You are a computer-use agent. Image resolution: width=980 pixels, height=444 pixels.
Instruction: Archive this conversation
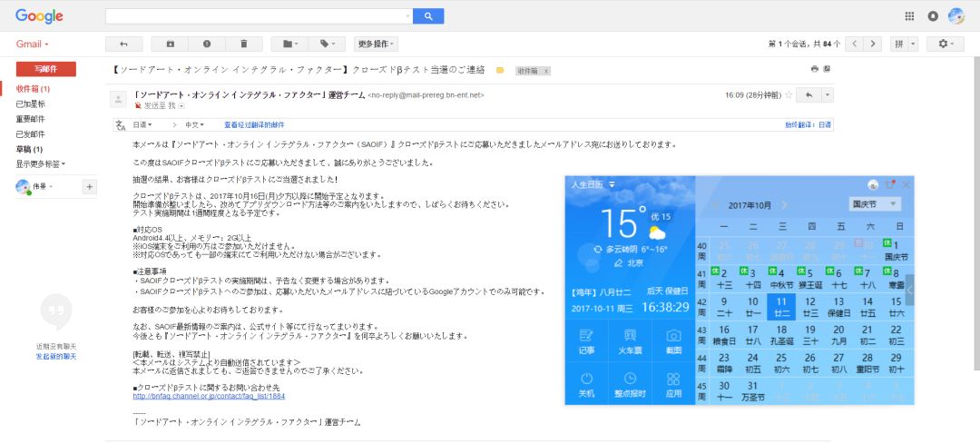(x=170, y=44)
